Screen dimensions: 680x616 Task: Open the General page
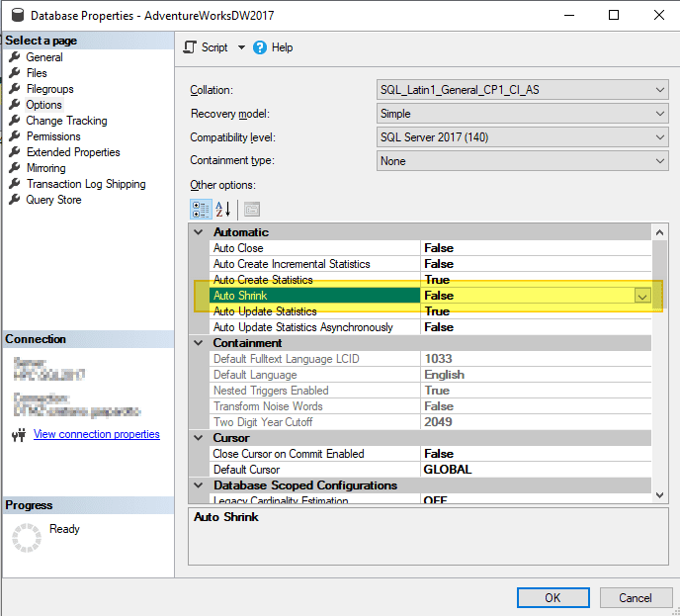pos(44,57)
